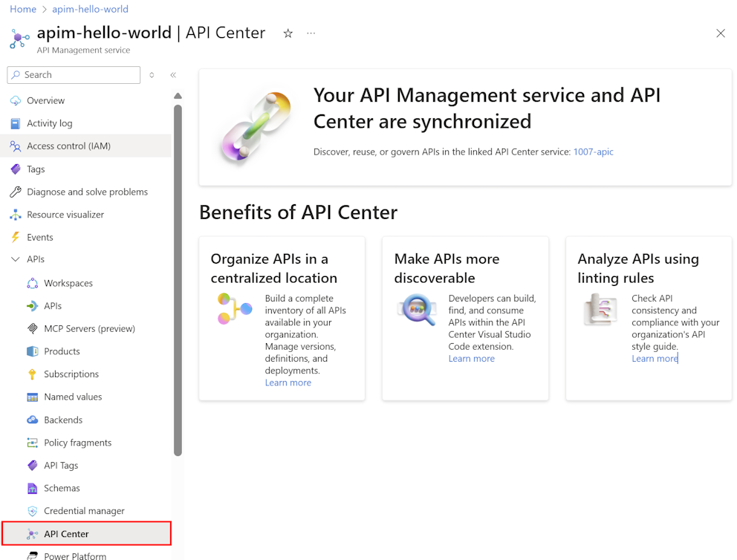Click the API Center icon in sidebar
The height and width of the screenshot is (560, 737).
click(x=33, y=534)
